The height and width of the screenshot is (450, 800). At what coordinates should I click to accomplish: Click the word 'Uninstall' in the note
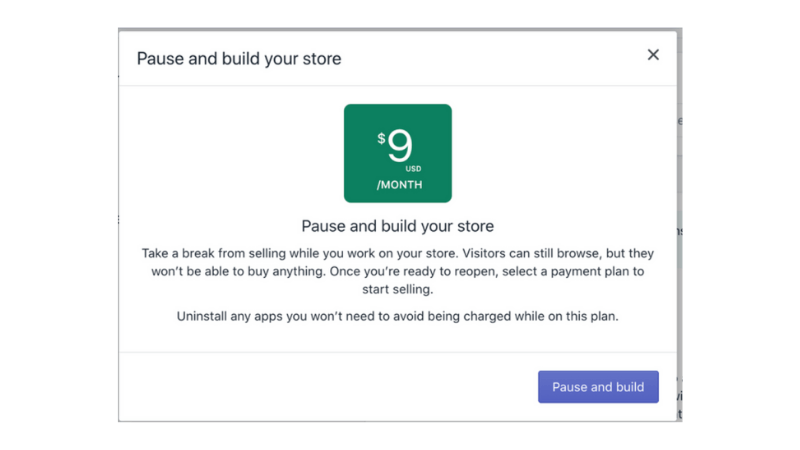coord(202,316)
